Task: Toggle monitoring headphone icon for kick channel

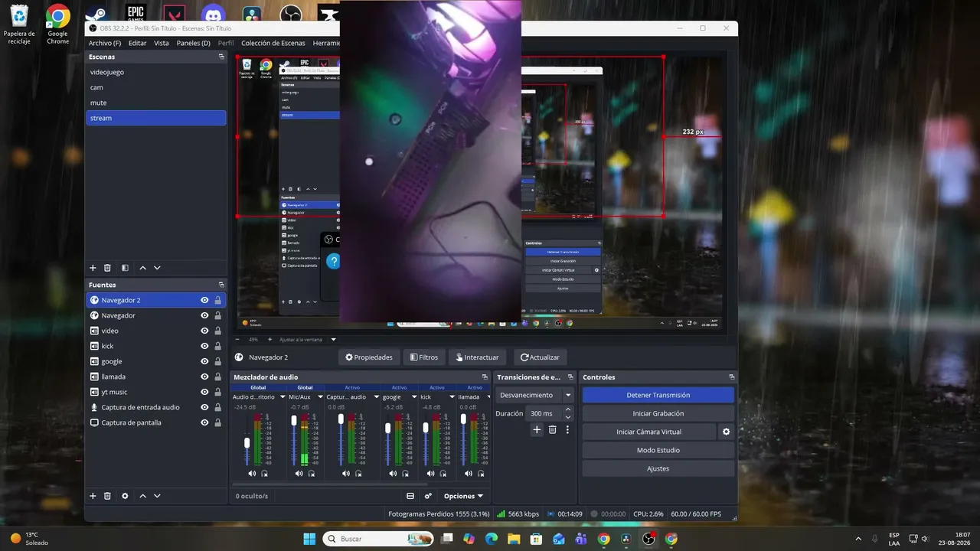Action: point(443,474)
